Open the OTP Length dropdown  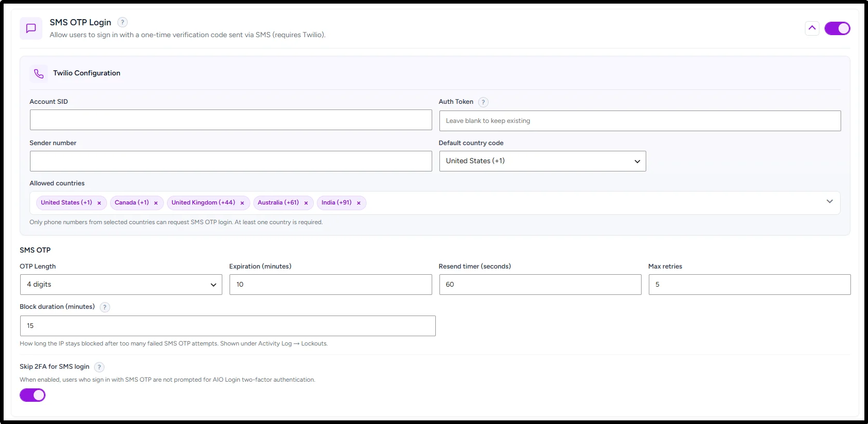point(121,285)
